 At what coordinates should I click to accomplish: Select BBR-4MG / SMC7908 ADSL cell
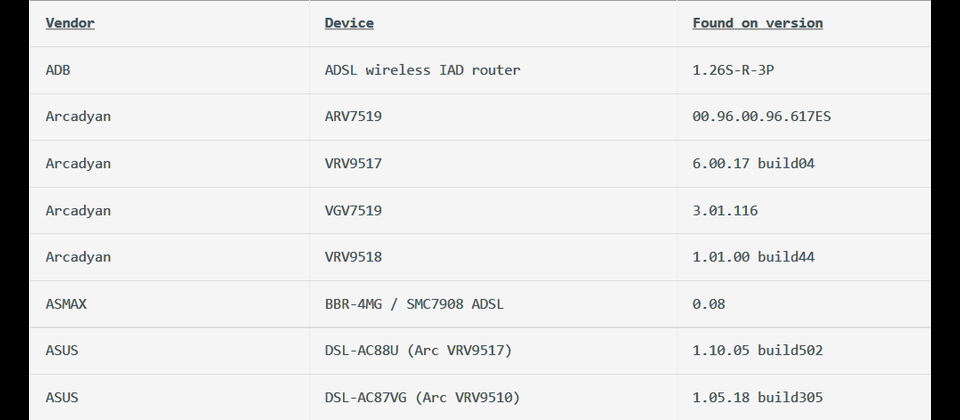tap(414, 304)
